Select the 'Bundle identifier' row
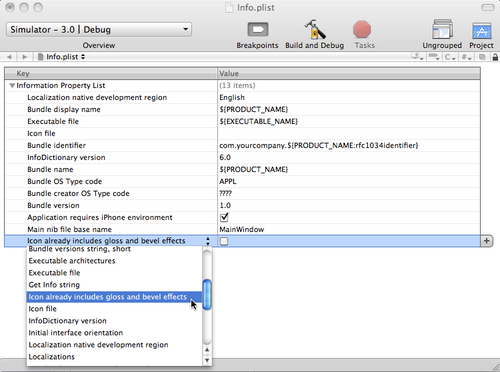 point(242,146)
